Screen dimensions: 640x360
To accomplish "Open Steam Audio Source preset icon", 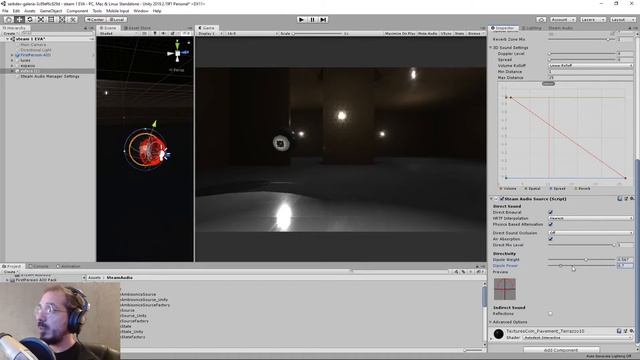I will [625, 199].
